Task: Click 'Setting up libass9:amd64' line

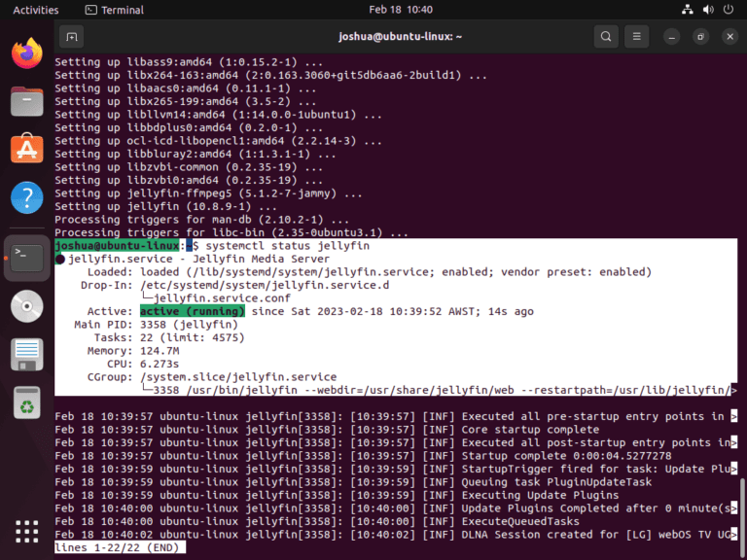Action: click(x=189, y=62)
